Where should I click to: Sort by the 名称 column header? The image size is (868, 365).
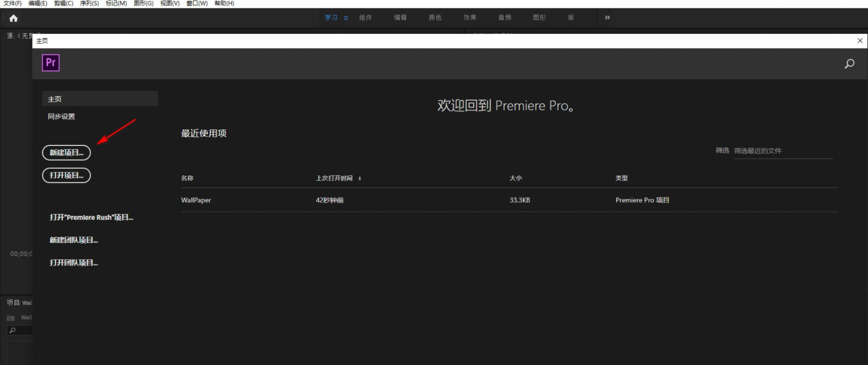[x=187, y=178]
